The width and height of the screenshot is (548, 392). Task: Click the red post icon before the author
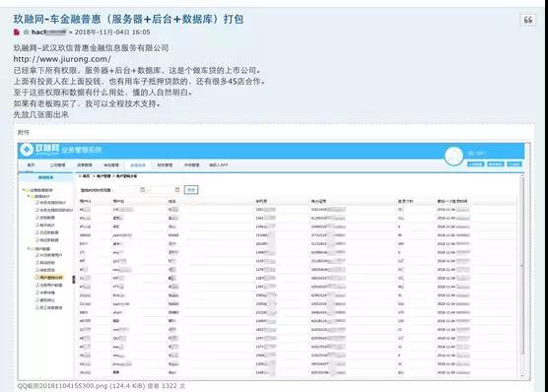click(x=17, y=33)
